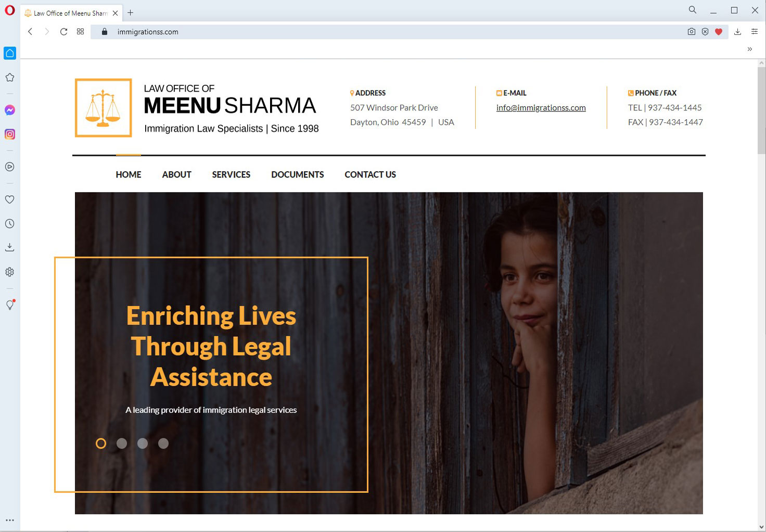Reload the current page
The image size is (766, 532).
[63, 32]
